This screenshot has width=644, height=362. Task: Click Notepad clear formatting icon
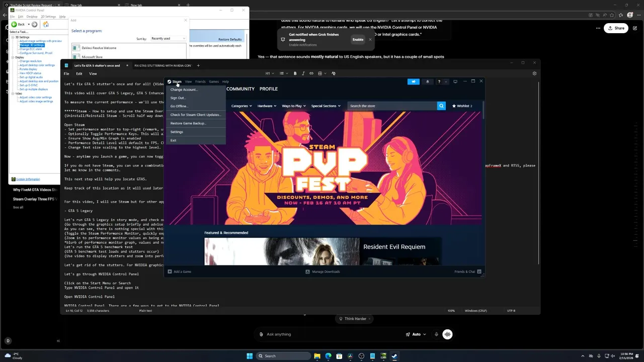coord(334,73)
